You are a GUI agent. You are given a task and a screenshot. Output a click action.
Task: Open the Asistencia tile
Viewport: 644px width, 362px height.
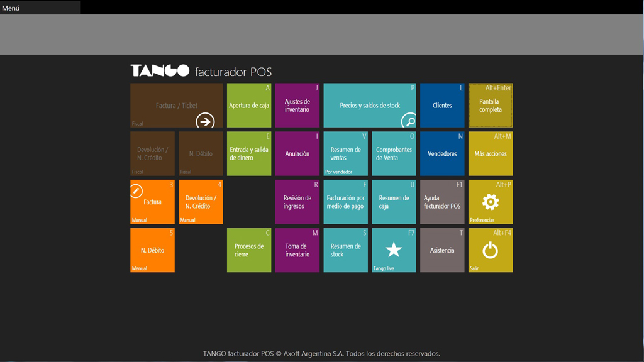[x=442, y=250]
